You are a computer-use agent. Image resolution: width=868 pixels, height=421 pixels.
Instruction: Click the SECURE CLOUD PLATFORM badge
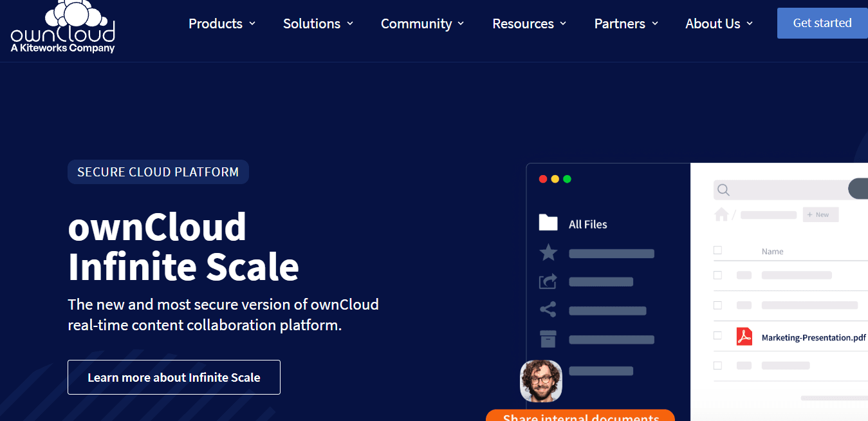(x=158, y=172)
